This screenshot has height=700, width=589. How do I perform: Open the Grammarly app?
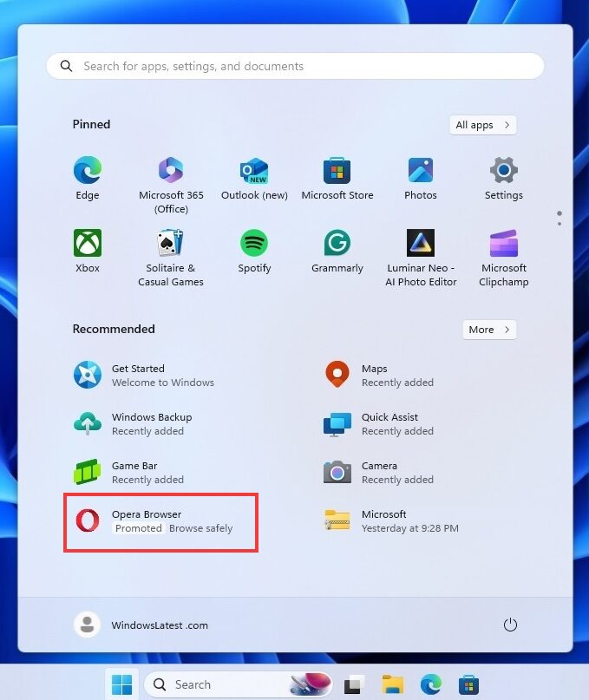click(337, 252)
